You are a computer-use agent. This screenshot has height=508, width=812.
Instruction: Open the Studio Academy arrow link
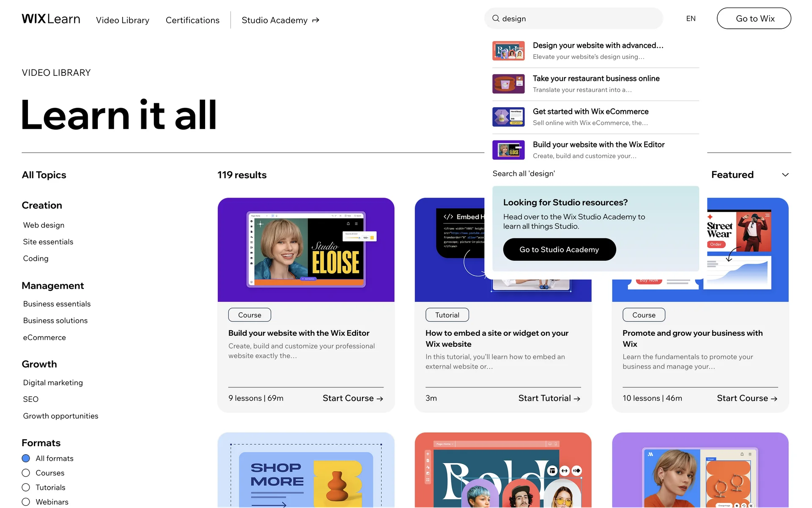315,20
